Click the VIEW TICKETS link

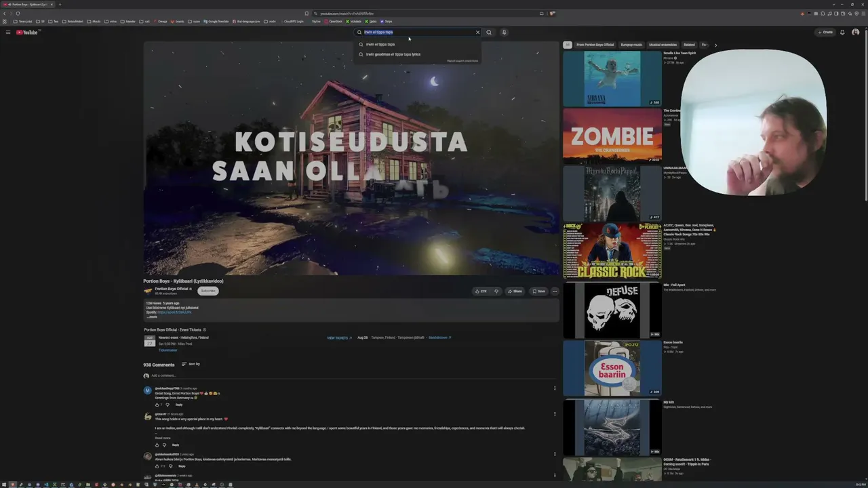coord(339,338)
